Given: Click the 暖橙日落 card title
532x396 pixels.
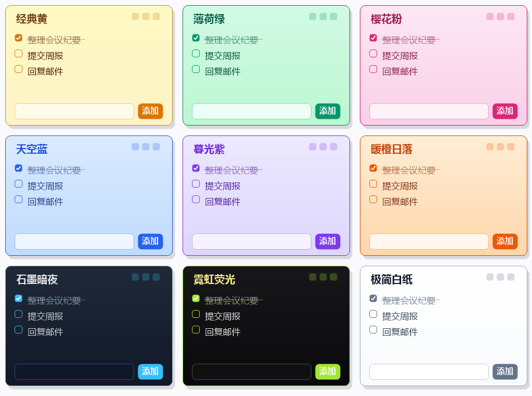Looking at the screenshot, I should pyautogui.click(x=392, y=149).
